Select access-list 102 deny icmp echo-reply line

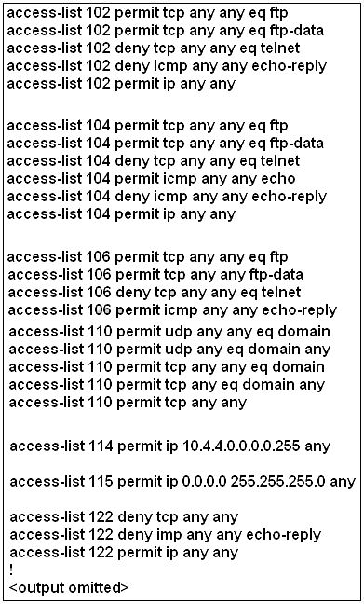click(x=167, y=66)
